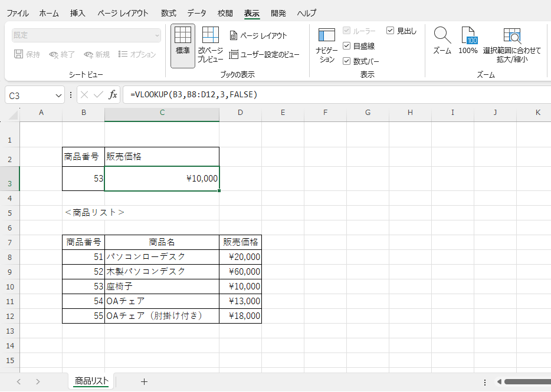This screenshot has height=392, width=551.
Task: Click the 新規 sheet view button
Action: [97, 54]
